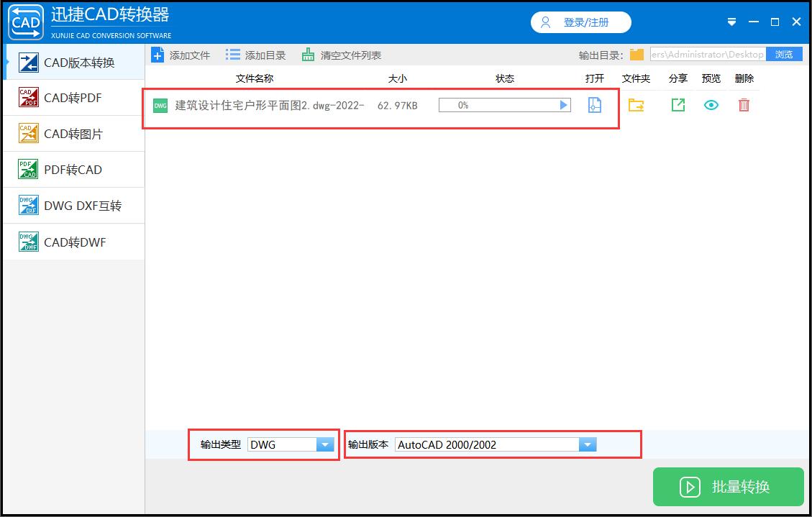The width and height of the screenshot is (812, 517).
Task: Click the DWG file type badge icon
Action: coord(160,105)
